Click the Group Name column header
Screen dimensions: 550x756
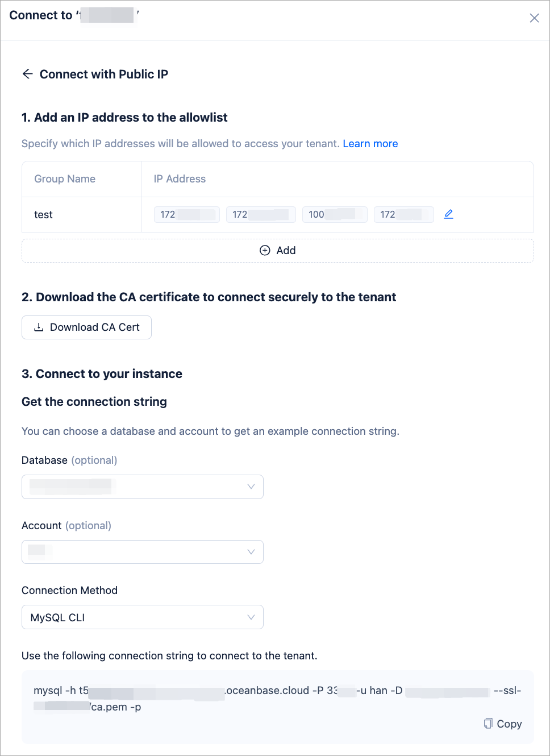tap(65, 179)
